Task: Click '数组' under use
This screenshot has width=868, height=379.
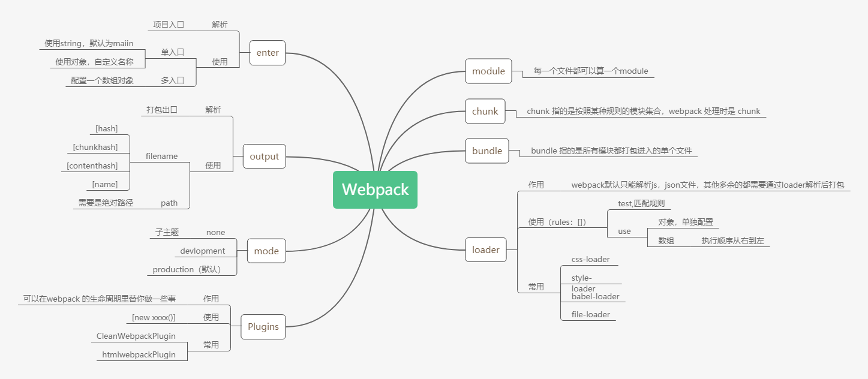Action: pyautogui.click(x=666, y=240)
